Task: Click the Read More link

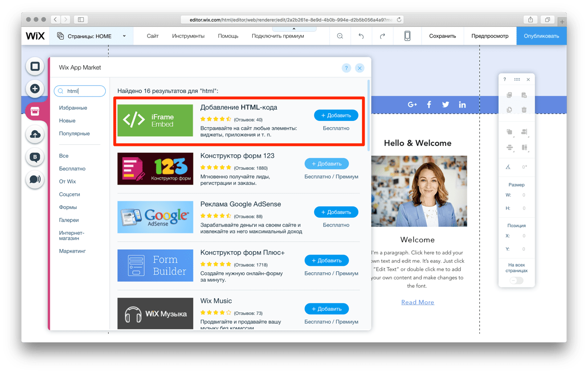Action: 417,302
